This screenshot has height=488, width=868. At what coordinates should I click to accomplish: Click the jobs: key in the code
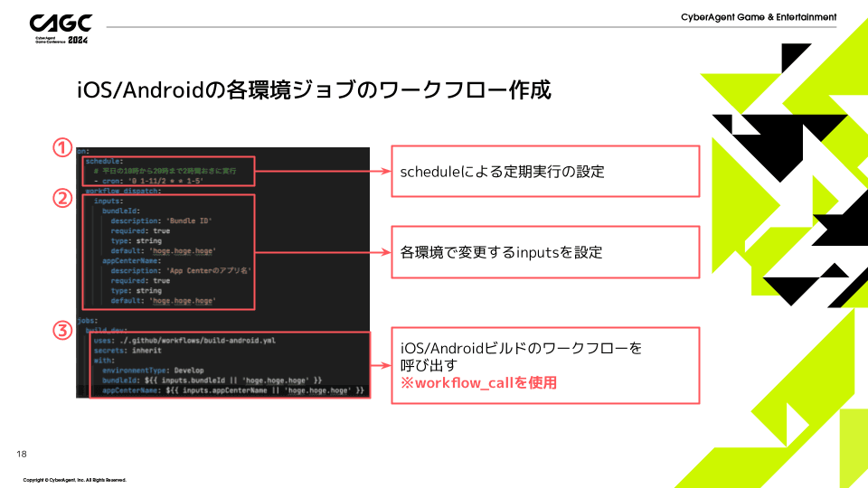click(x=88, y=321)
